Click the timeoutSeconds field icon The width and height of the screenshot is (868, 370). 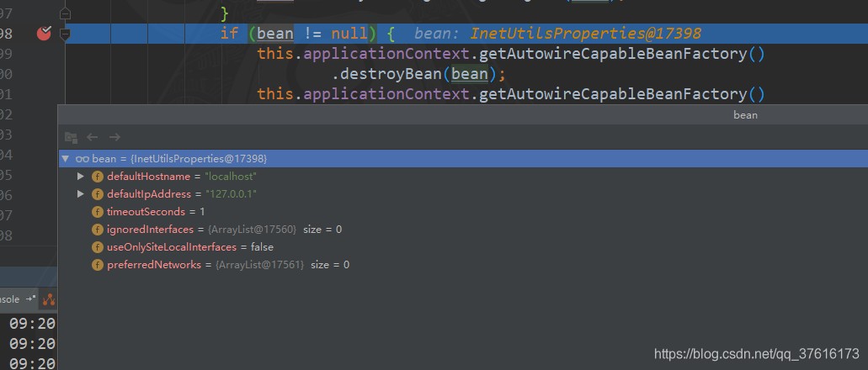[98, 212]
